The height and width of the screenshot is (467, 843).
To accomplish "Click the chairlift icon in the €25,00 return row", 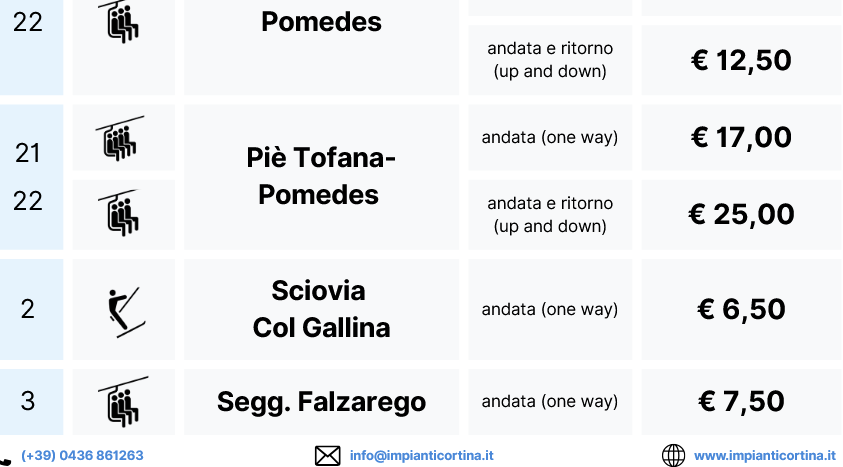I will click(x=122, y=211).
